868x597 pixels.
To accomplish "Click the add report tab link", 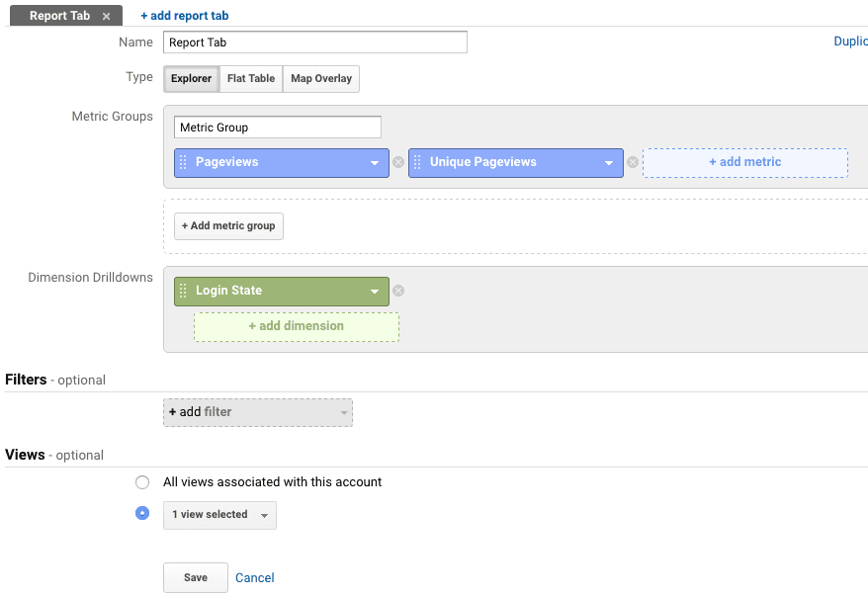I will (x=184, y=15).
